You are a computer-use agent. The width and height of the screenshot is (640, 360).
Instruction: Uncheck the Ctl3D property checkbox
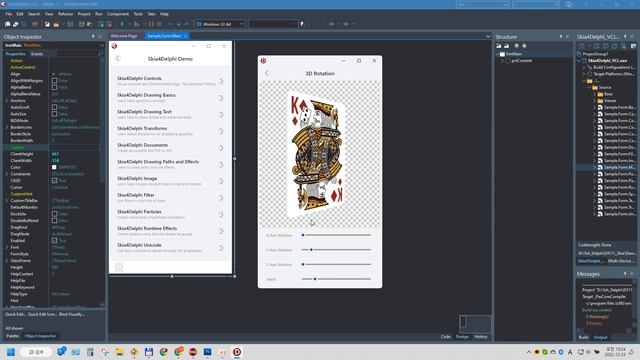(x=54, y=180)
